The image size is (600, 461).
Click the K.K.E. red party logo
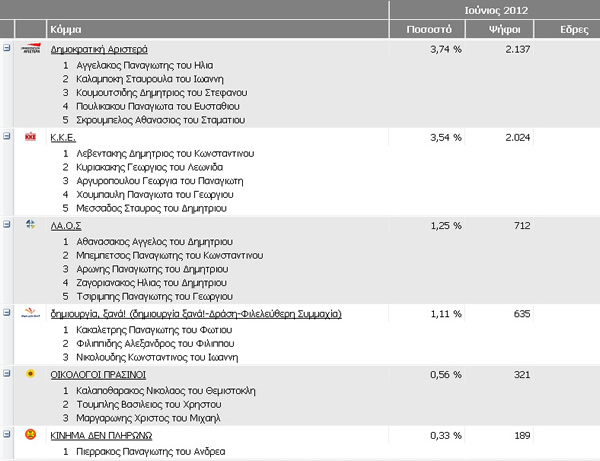[31, 137]
